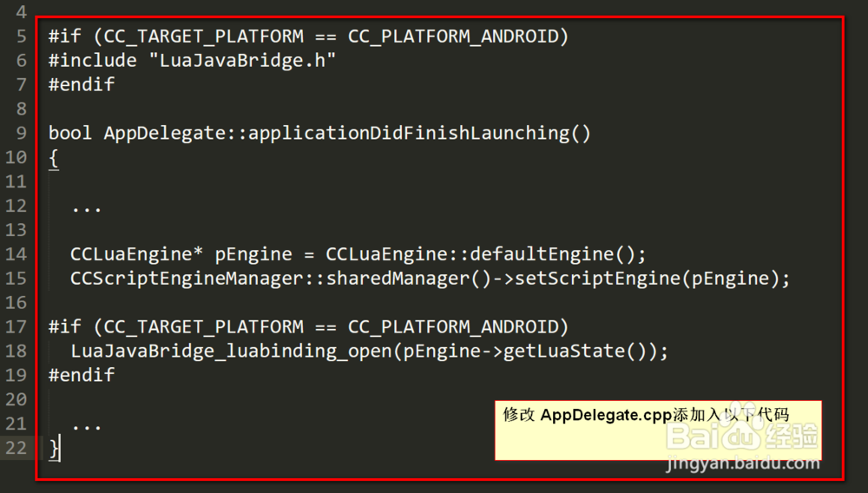Viewport: 868px width, 493px height.
Task: Click the bool keyword on line 9
Action: tap(70, 134)
